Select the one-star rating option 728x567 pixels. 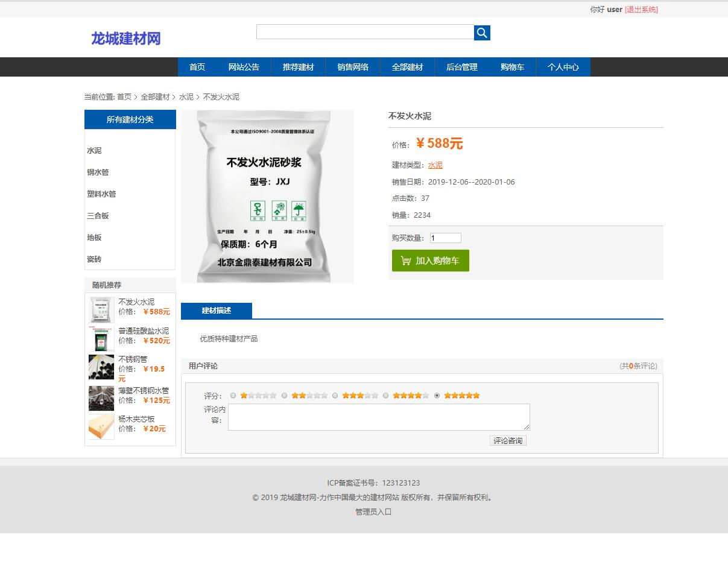click(x=233, y=396)
